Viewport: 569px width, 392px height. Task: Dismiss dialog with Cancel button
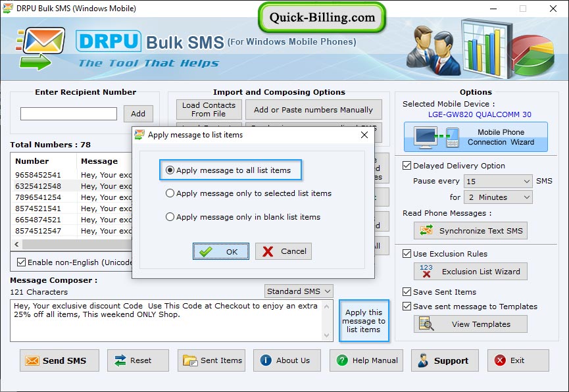click(284, 251)
